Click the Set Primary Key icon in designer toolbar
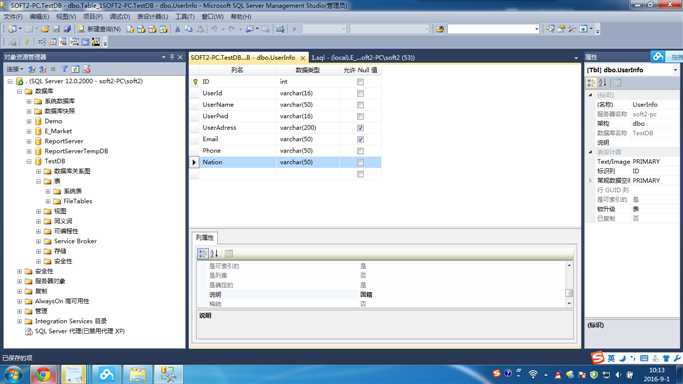 [x=27, y=42]
